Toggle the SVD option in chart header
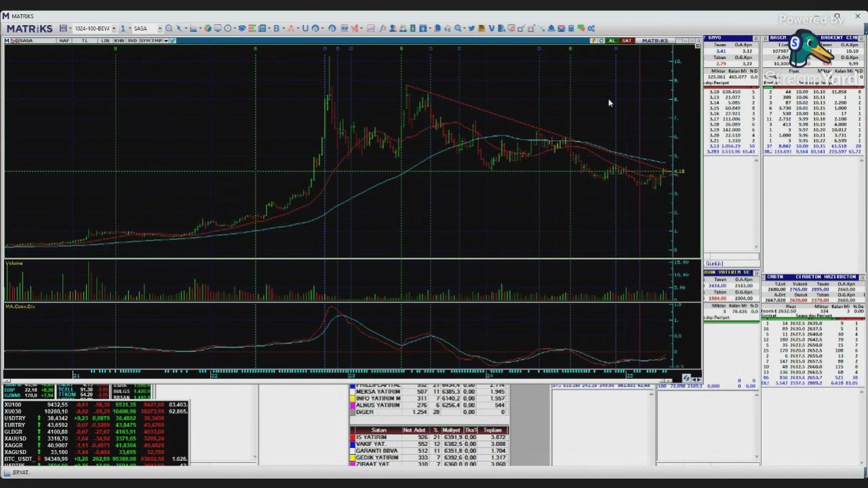The height and width of the screenshot is (488, 868). [132, 41]
